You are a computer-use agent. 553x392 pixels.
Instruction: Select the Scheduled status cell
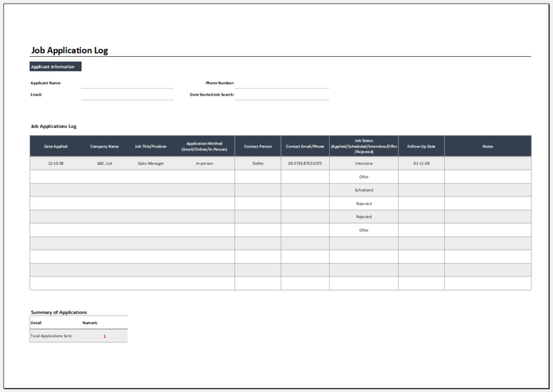click(364, 190)
